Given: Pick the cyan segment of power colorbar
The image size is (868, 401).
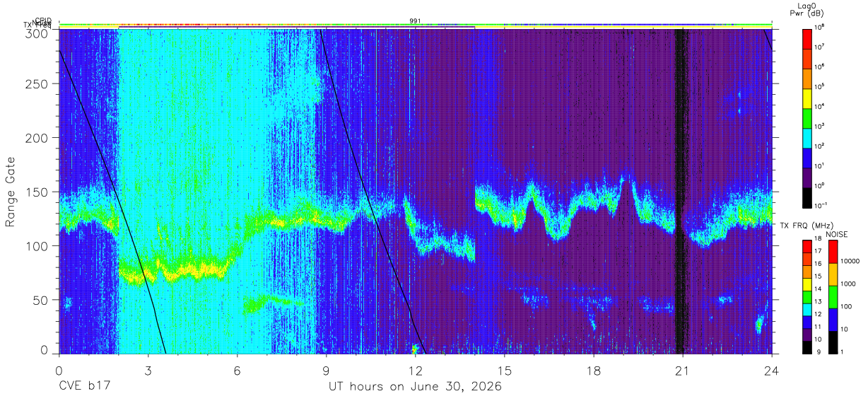Looking at the screenshot, I should coord(807,137).
